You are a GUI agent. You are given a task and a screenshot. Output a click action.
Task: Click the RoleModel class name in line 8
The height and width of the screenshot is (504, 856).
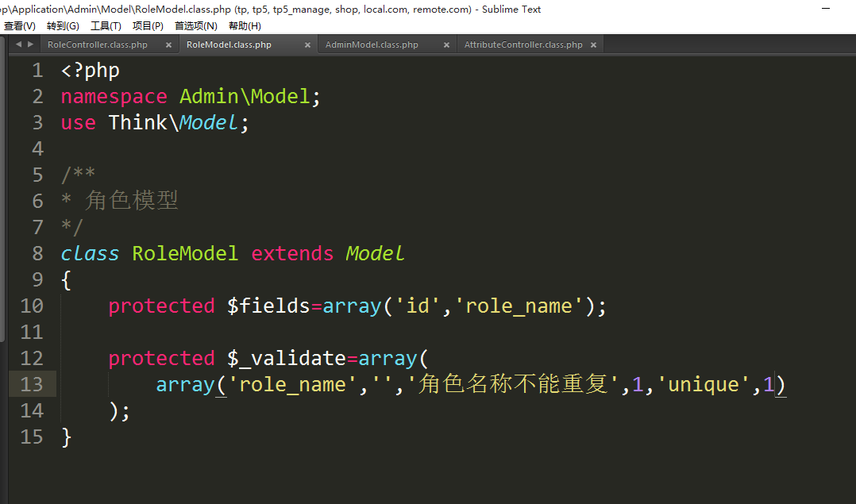pyautogui.click(x=184, y=253)
